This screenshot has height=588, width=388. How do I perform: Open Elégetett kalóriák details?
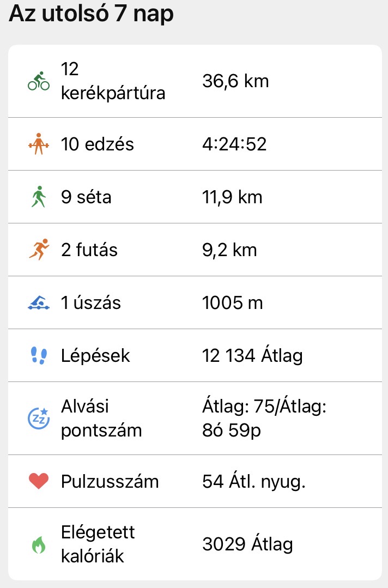pyautogui.click(x=98, y=544)
